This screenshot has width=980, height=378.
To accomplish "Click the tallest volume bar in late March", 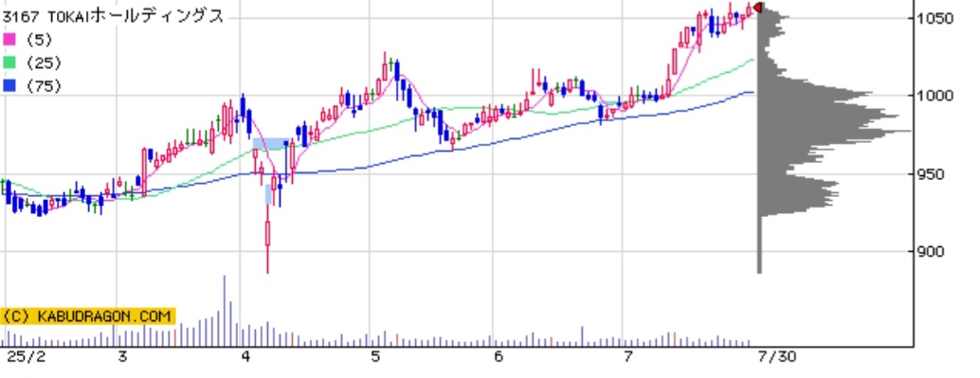I will tap(224, 311).
